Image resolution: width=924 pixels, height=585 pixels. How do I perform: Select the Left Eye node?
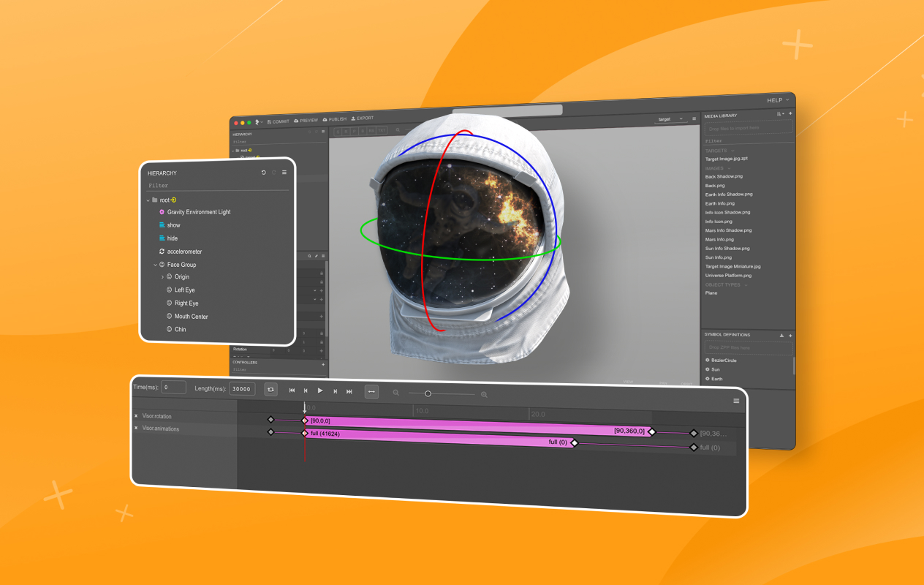181,290
